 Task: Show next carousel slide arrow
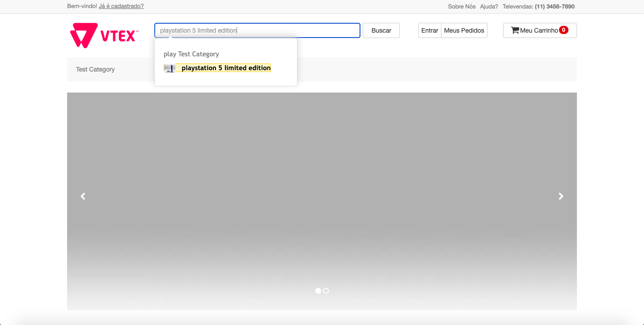click(561, 196)
